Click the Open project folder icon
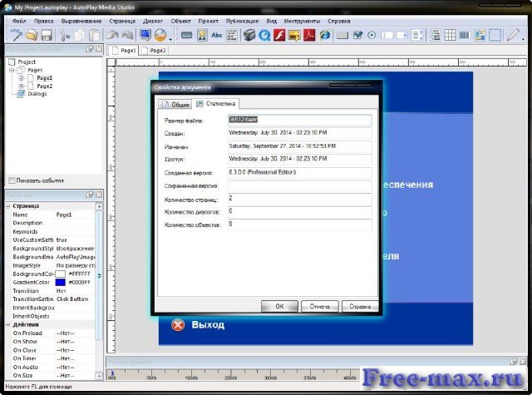 [32, 35]
